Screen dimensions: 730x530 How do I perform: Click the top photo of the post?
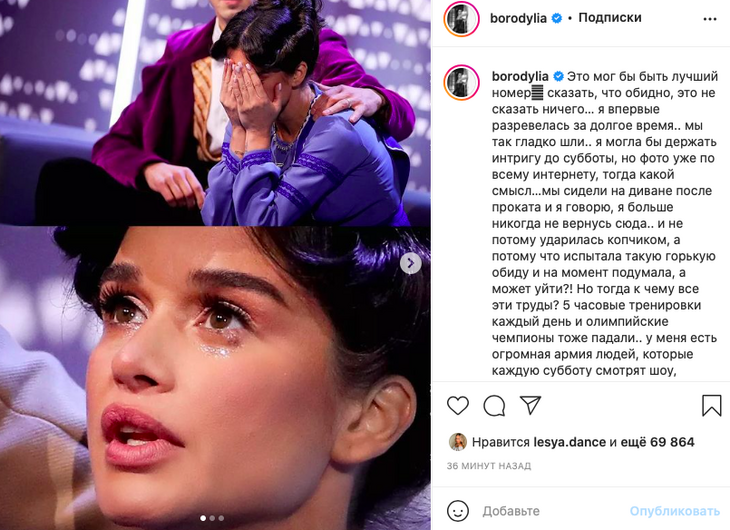pyautogui.click(x=215, y=112)
